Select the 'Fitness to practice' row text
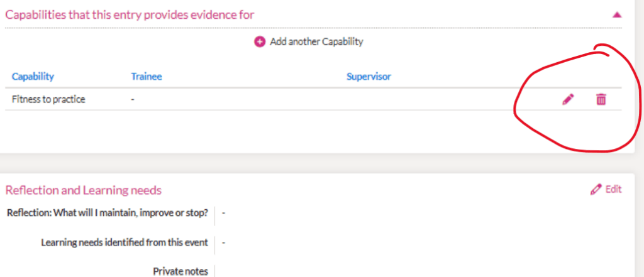The width and height of the screenshot is (644, 277). [48, 99]
